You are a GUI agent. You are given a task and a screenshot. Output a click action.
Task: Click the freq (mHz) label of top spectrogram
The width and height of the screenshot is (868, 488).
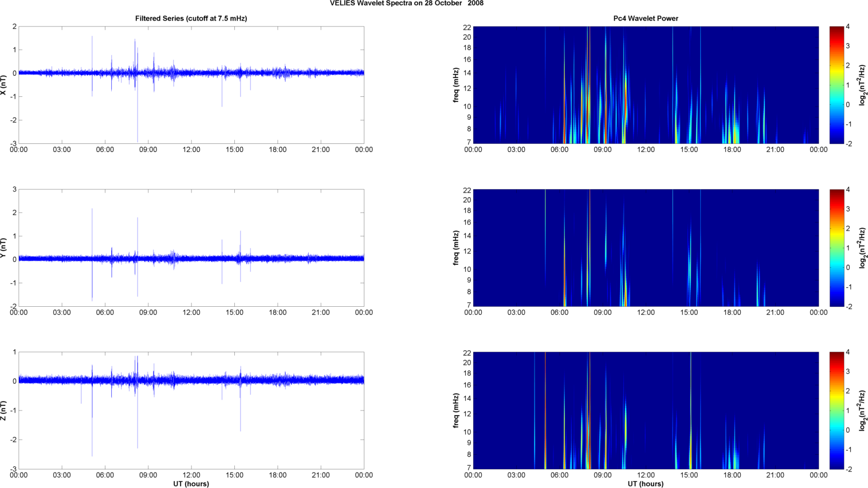click(x=456, y=85)
